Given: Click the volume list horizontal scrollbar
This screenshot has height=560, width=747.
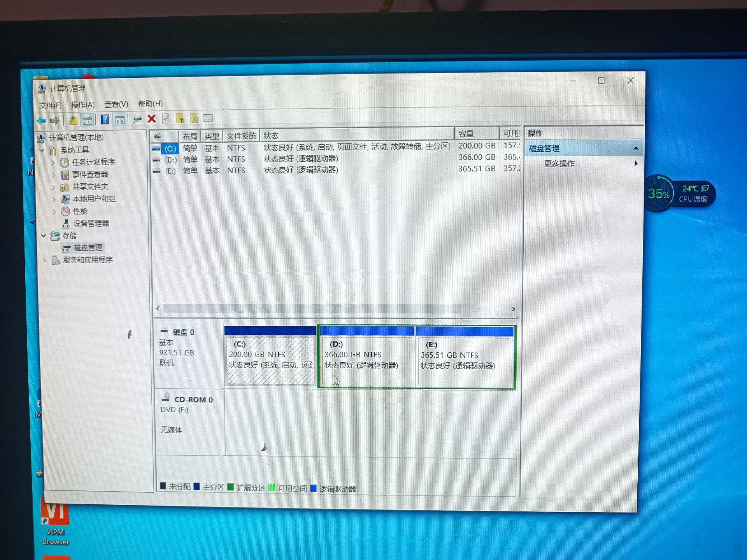Looking at the screenshot, I should pyautogui.click(x=311, y=309).
